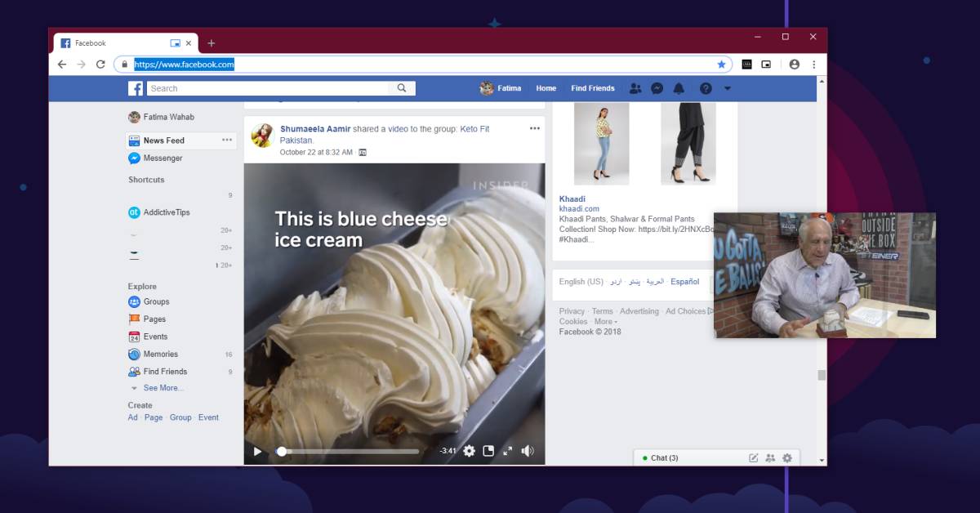Click the floating picture-in-picture video window
The width and height of the screenshot is (980, 513).
(825, 275)
